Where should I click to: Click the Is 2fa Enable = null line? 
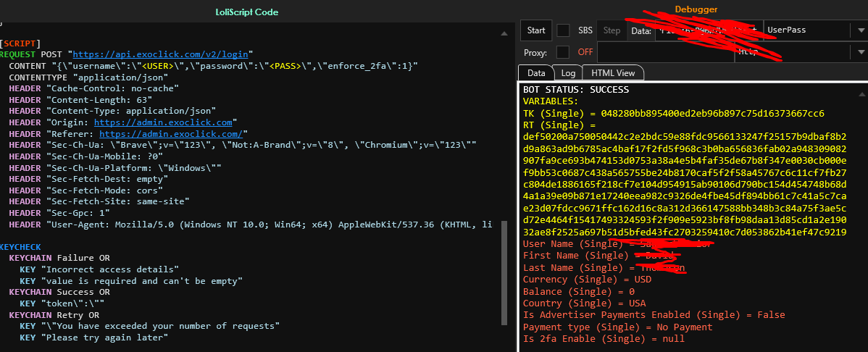604,339
